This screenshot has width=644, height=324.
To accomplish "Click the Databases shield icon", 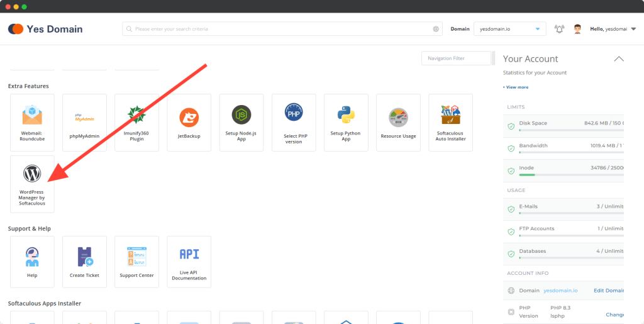I will [511, 254].
